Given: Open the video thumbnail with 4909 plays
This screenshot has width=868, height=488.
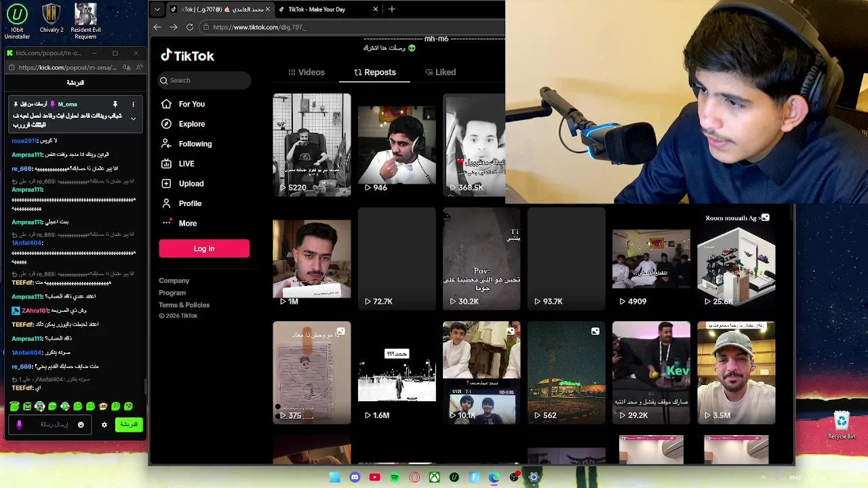Looking at the screenshot, I should [651, 259].
